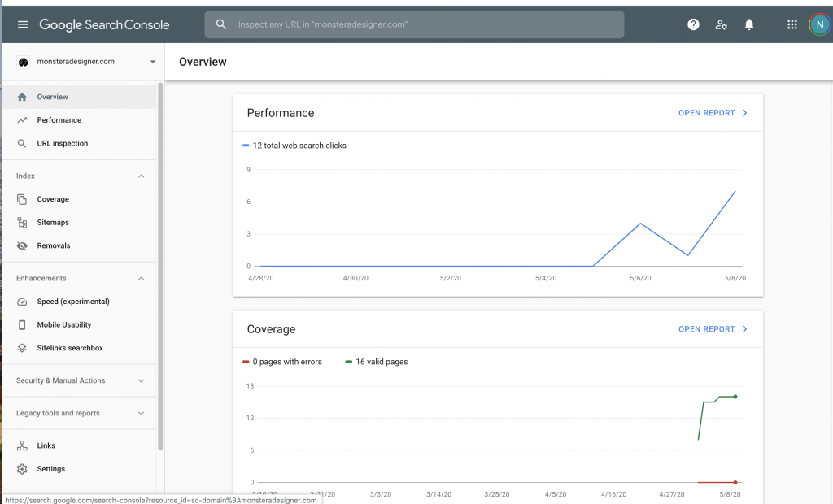833x504 pixels.
Task: Open Removals in sidebar
Action: pos(80,245)
